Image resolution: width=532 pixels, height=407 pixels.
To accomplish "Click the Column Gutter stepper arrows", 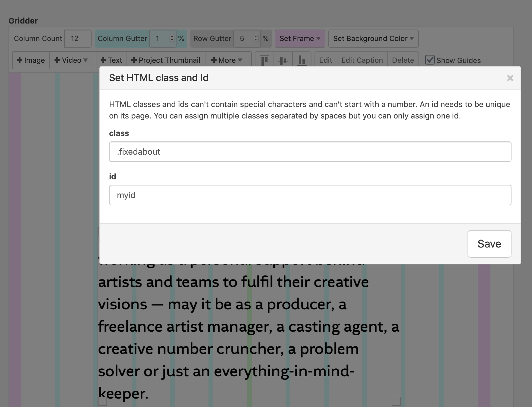I will [x=172, y=38].
